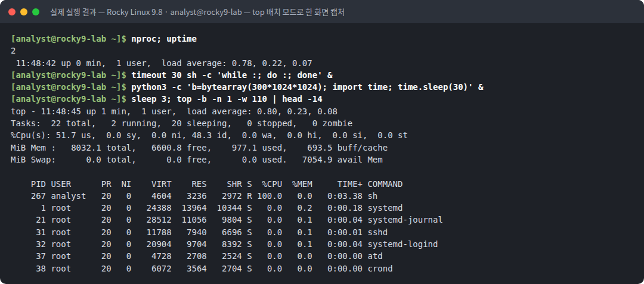Click the first shell prompt '[analyst@rocky9-lab ~]$'
Screen dimensions: 644x284
click(69, 39)
